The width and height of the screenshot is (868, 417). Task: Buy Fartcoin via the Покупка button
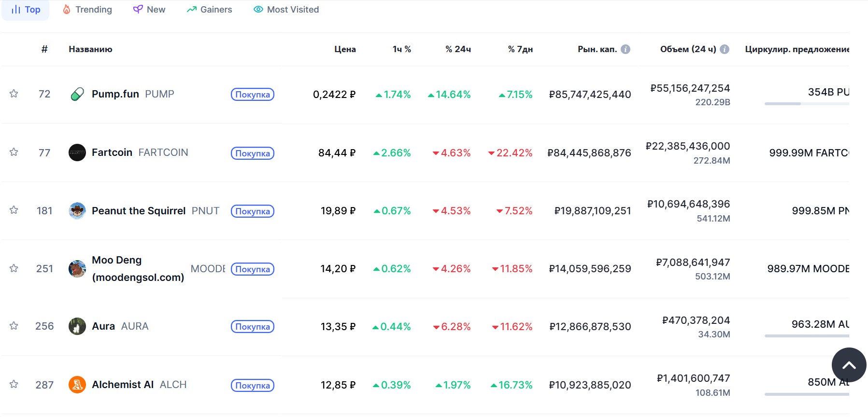(253, 153)
